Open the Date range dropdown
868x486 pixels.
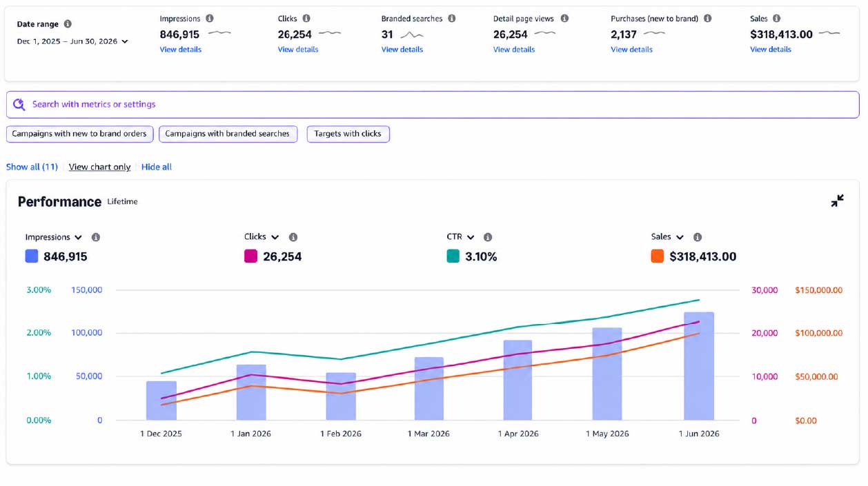[72, 41]
